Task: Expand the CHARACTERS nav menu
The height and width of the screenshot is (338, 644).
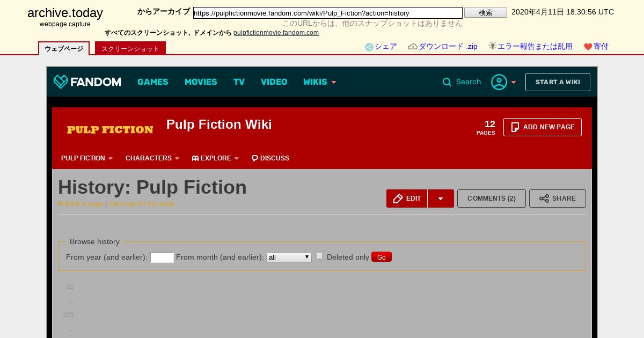Action: click(x=152, y=158)
